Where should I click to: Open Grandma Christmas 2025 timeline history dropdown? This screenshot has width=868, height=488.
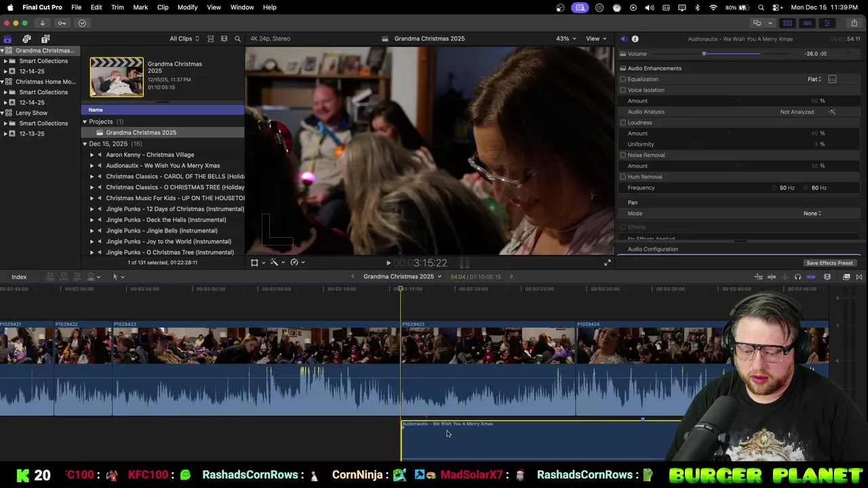pyautogui.click(x=402, y=277)
